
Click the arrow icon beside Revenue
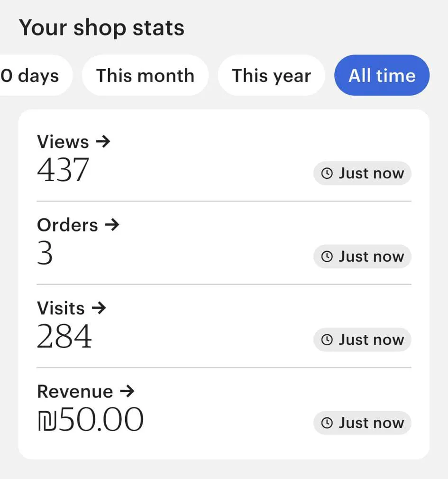(127, 391)
